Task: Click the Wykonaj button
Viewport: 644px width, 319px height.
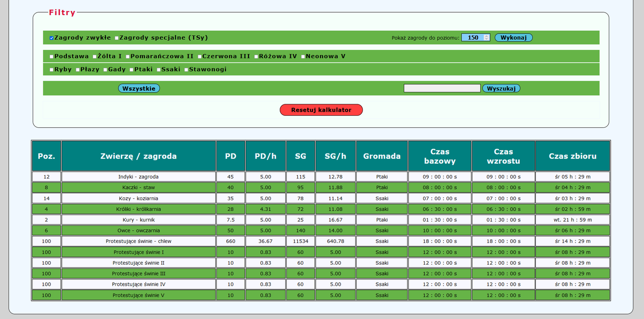Action: pos(513,37)
